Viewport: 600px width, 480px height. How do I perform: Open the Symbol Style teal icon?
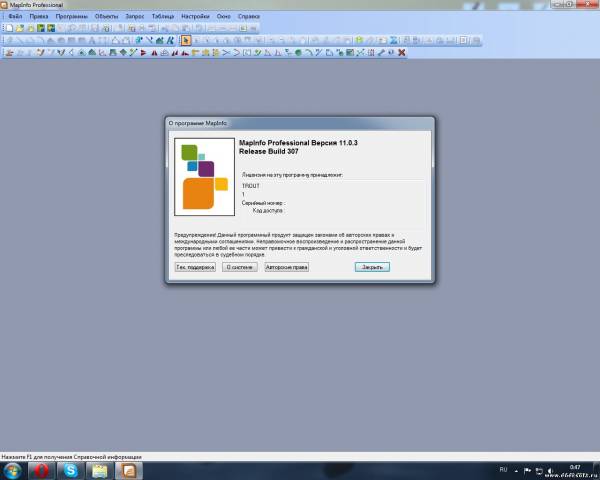139,40
